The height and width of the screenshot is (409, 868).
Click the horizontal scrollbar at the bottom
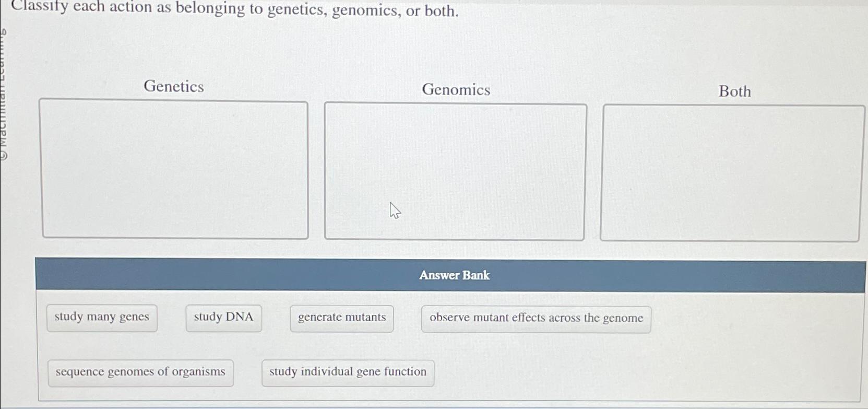(x=433, y=405)
